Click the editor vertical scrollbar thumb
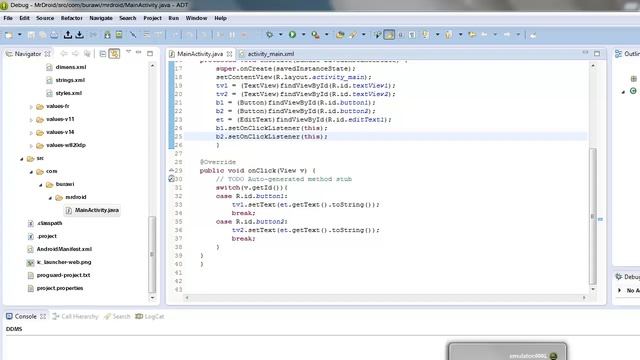640x360 pixels. [x=593, y=216]
